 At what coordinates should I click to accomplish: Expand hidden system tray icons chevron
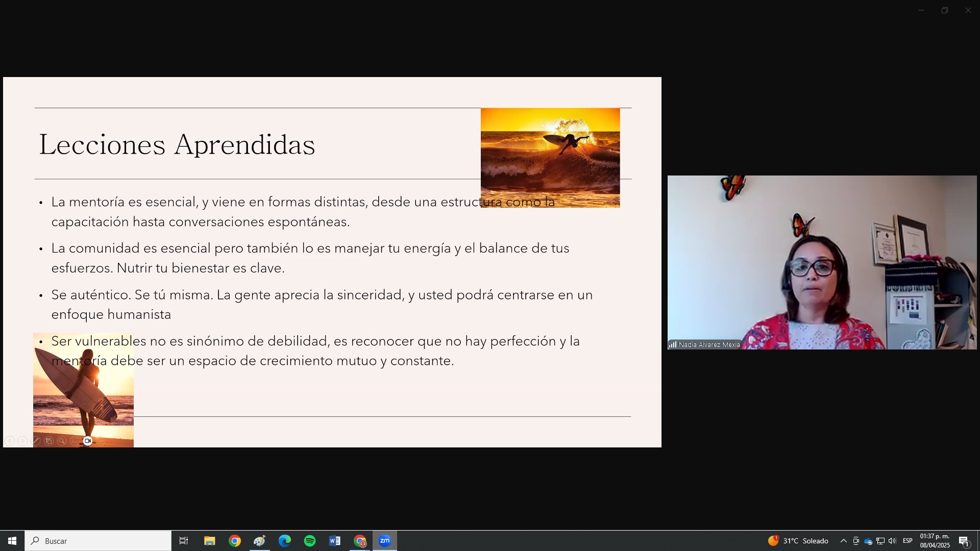(843, 541)
